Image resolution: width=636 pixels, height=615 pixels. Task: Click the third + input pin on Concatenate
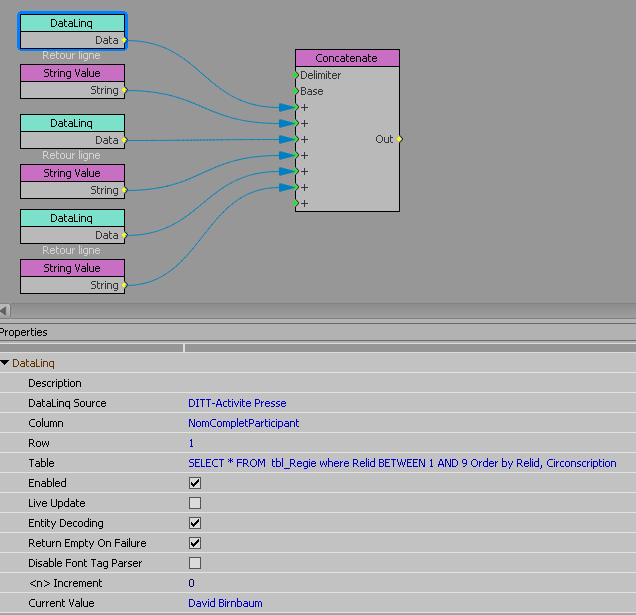click(x=296, y=139)
